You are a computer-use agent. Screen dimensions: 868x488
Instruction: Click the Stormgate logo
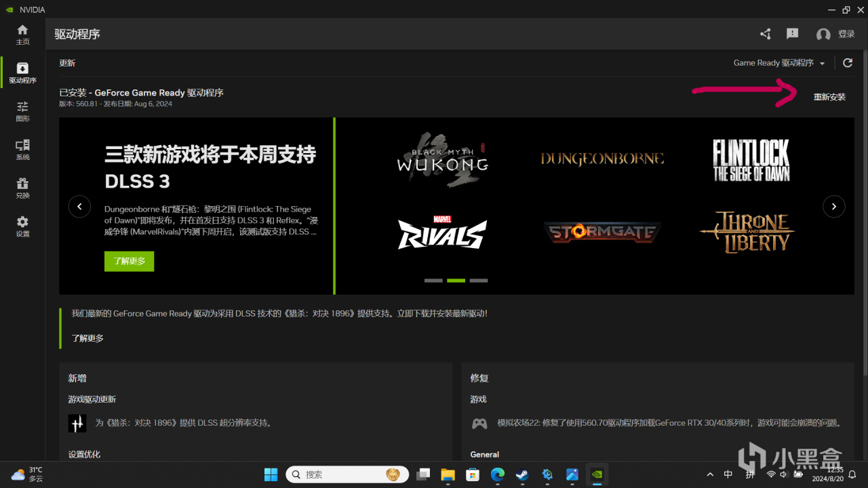coord(602,232)
